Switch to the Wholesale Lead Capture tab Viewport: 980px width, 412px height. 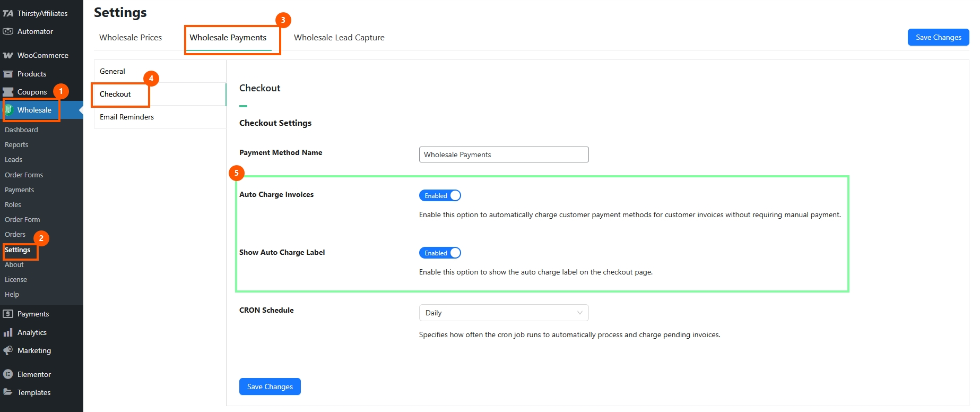pyautogui.click(x=339, y=38)
